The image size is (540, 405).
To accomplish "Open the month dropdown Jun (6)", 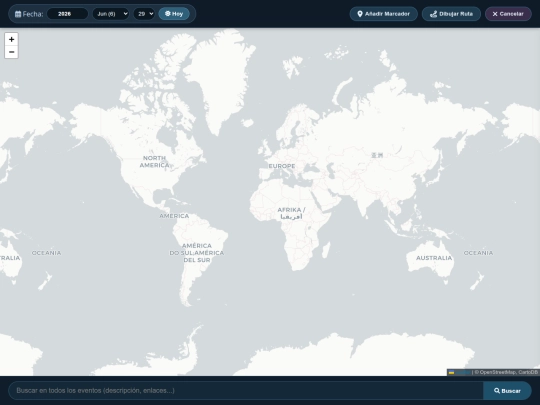I will (111, 14).
